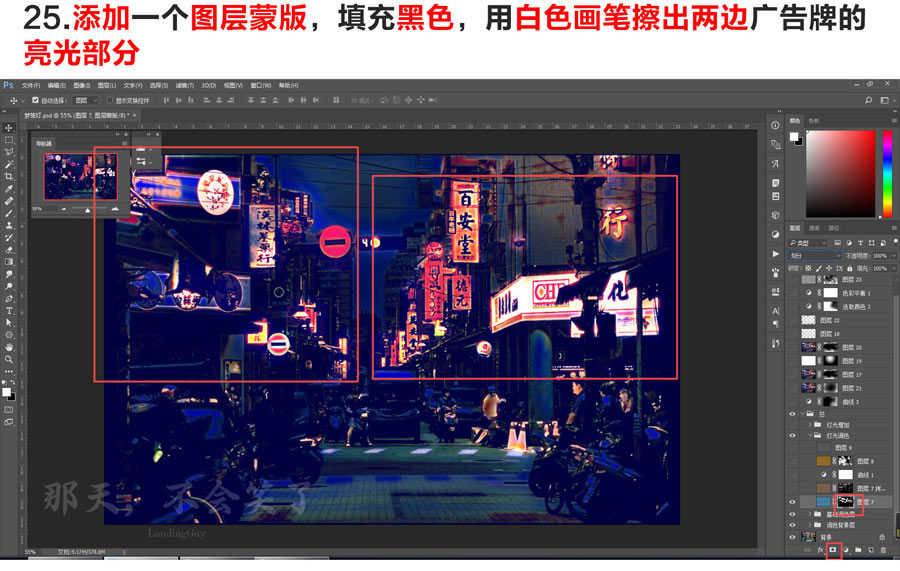Toggle the Auto-Select checkbox
Viewport: 900px width, 571px height.
(x=35, y=100)
